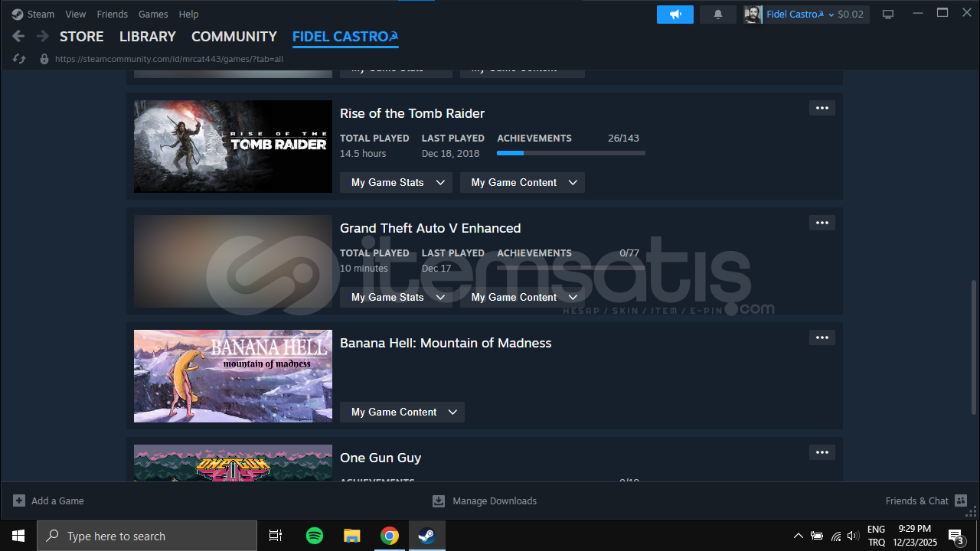
Task: Open the View menu
Action: coord(76,15)
